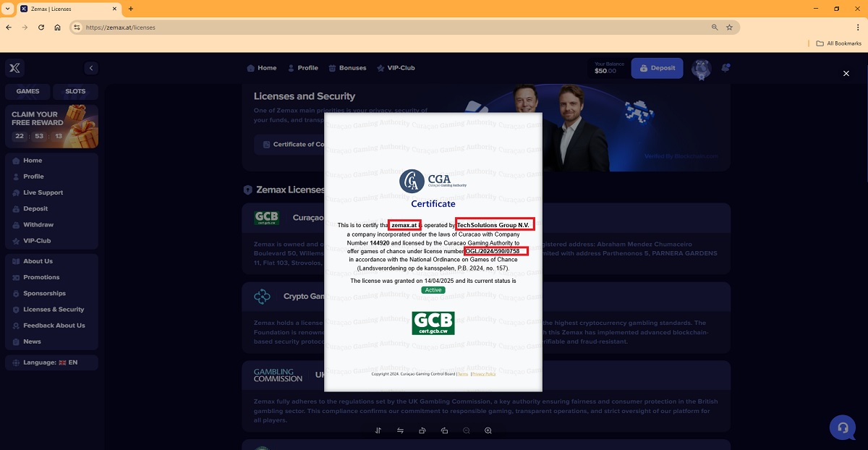Click the notifications bell icon
This screenshot has height=450, width=868.
pos(726,68)
